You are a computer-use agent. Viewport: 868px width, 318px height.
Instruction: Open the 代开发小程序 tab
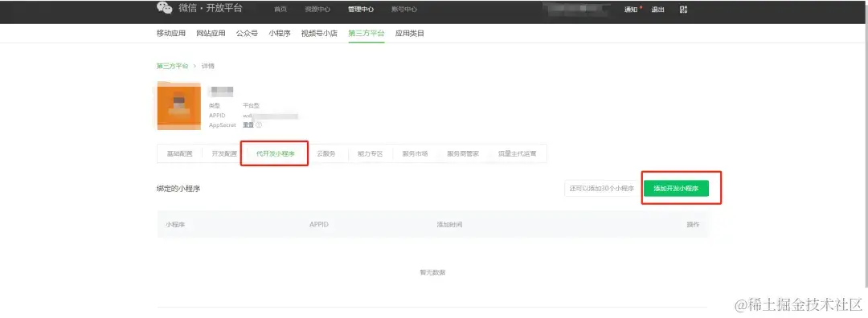[x=275, y=153]
